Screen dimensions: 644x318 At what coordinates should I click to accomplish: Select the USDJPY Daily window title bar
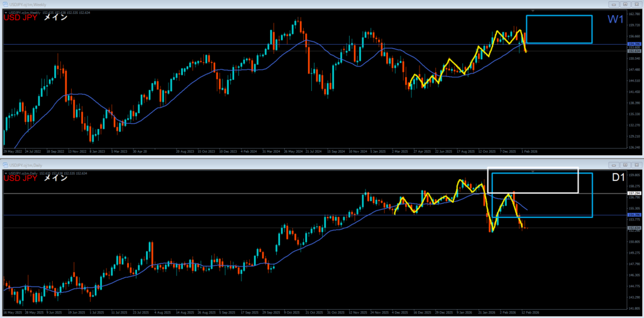point(252,163)
